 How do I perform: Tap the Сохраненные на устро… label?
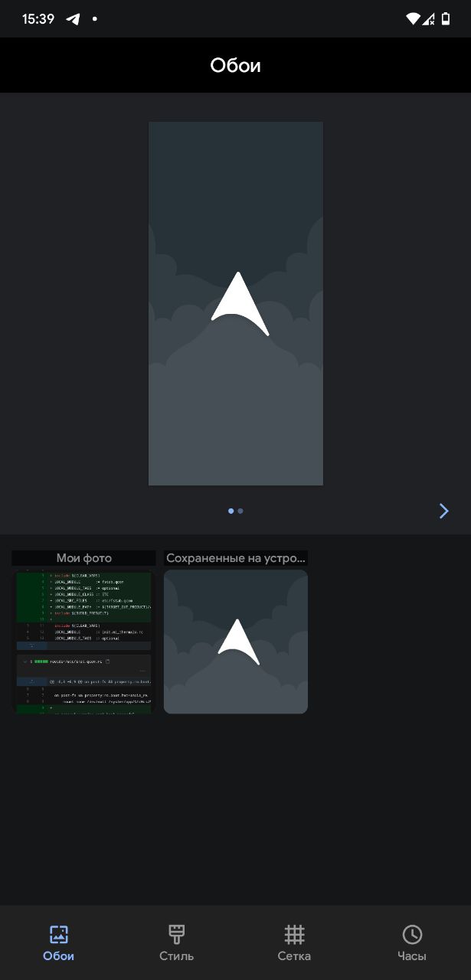pyautogui.click(x=236, y=558)
